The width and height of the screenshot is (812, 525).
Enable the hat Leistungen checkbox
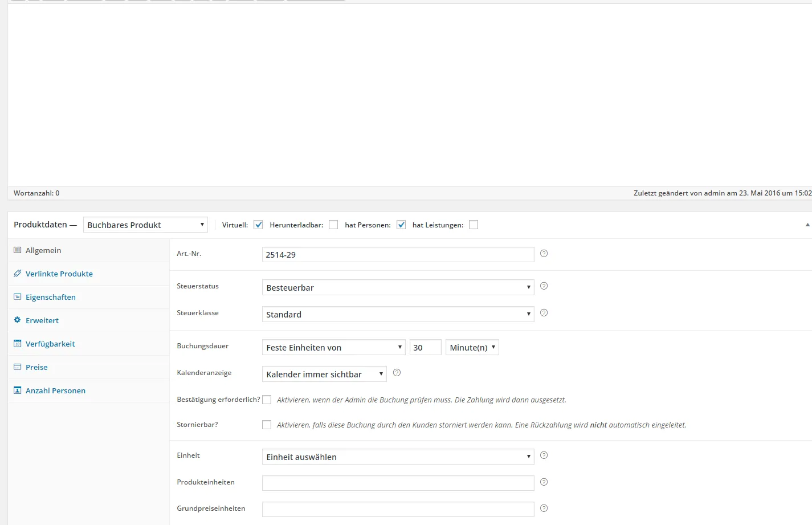tap(474, 225)
